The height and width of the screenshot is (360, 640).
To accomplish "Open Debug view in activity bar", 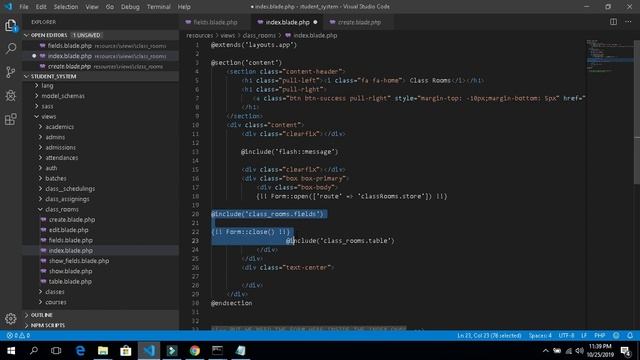I will 11,96.
